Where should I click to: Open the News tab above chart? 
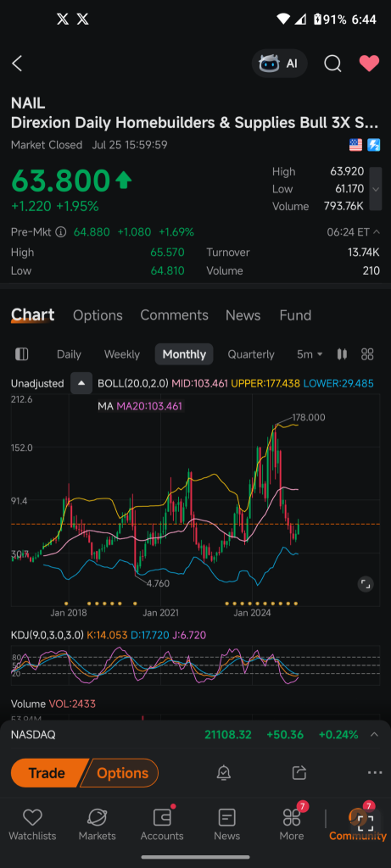243,315
